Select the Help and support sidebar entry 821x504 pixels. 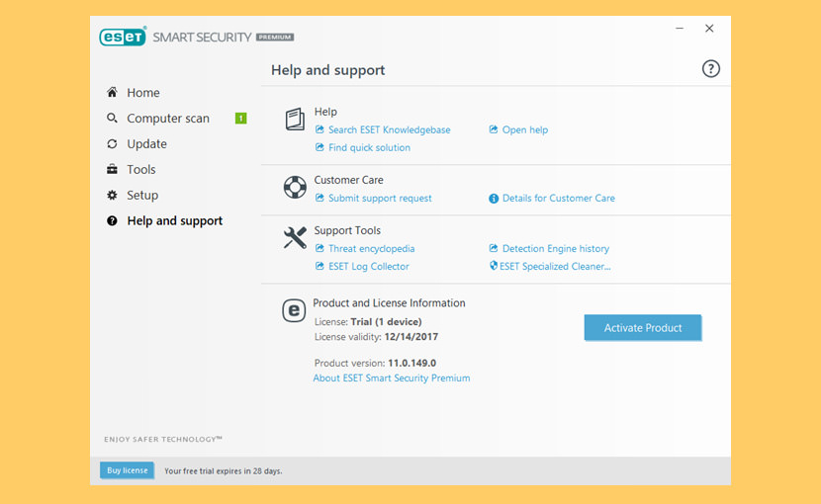174,220
